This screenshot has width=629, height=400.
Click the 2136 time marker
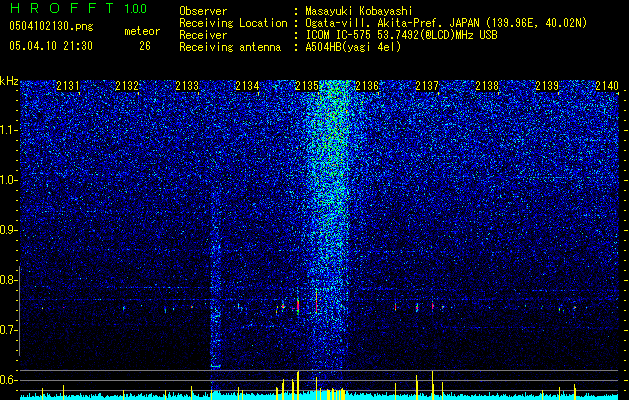(367, 86)
